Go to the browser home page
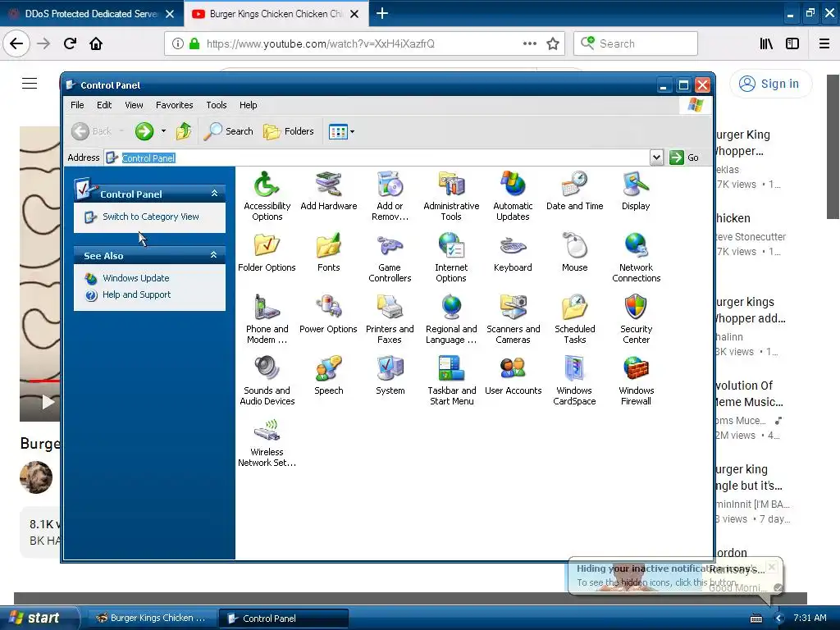Viewport: 840px width, 630px height. pyautogui.click(x=96, y=43)
